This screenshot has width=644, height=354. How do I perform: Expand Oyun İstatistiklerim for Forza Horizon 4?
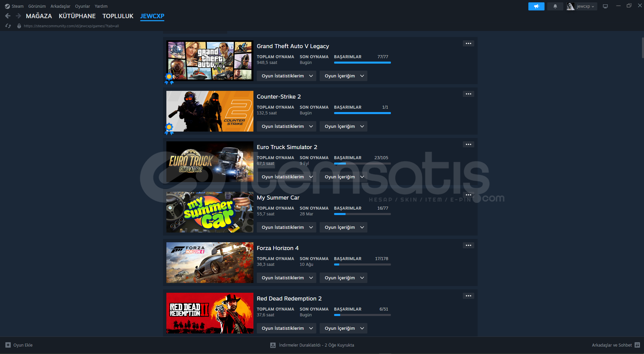coord(286,278)
